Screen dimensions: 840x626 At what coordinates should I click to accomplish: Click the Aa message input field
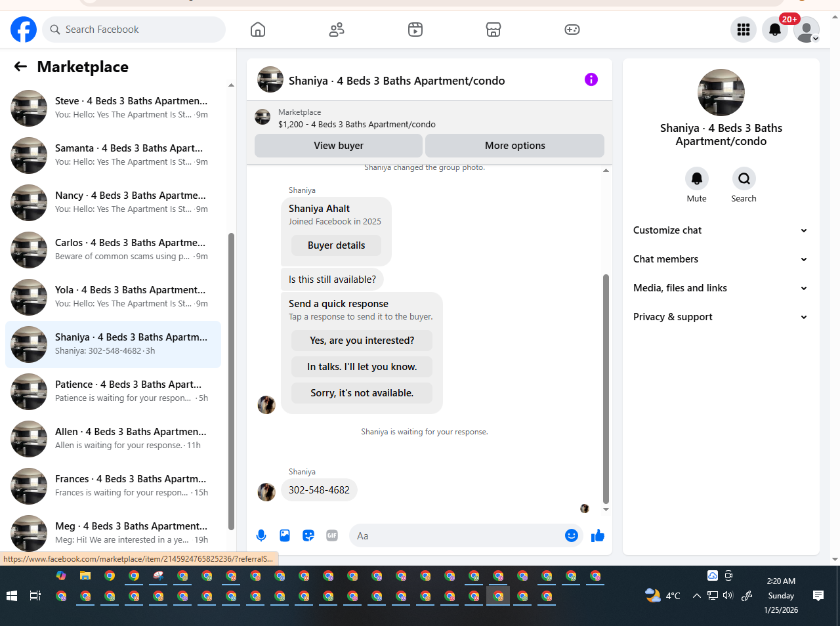click(x=456, y=536)
